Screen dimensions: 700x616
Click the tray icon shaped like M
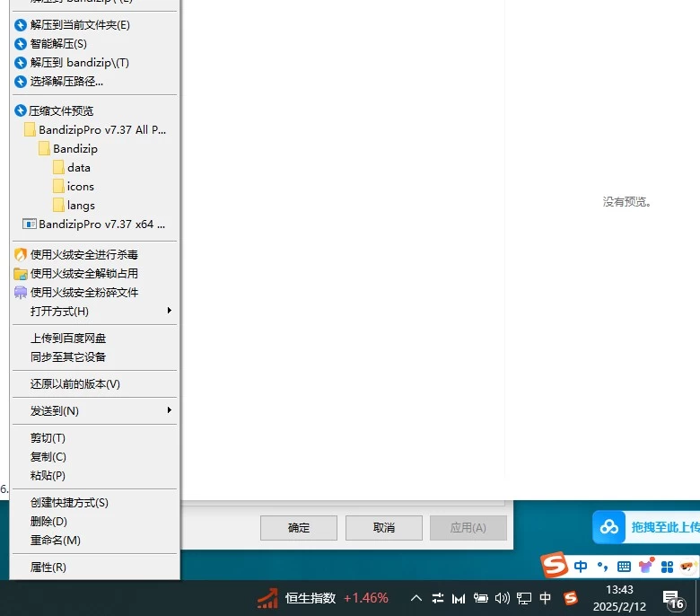(459, 599)
